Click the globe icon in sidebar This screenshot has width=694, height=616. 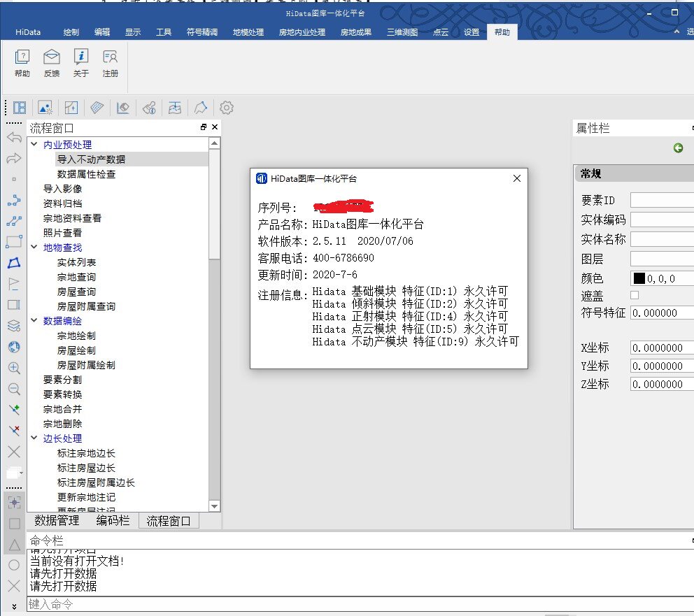coord(14,347)
